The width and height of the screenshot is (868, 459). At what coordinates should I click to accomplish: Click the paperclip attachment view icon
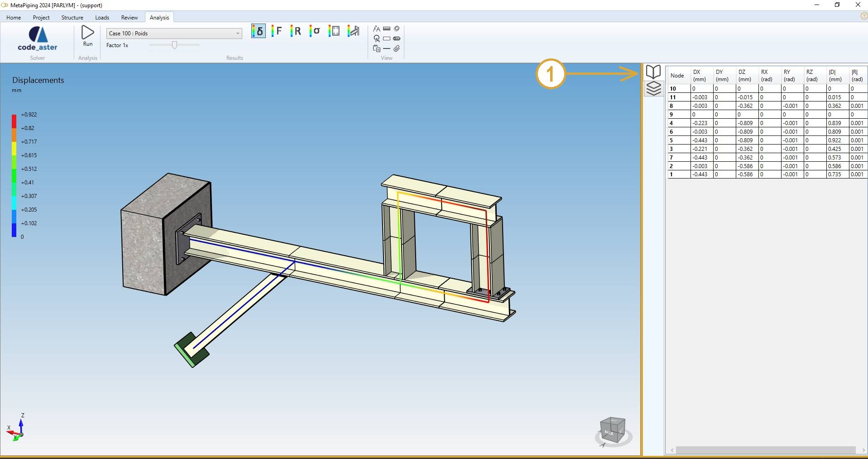[397, 48]
